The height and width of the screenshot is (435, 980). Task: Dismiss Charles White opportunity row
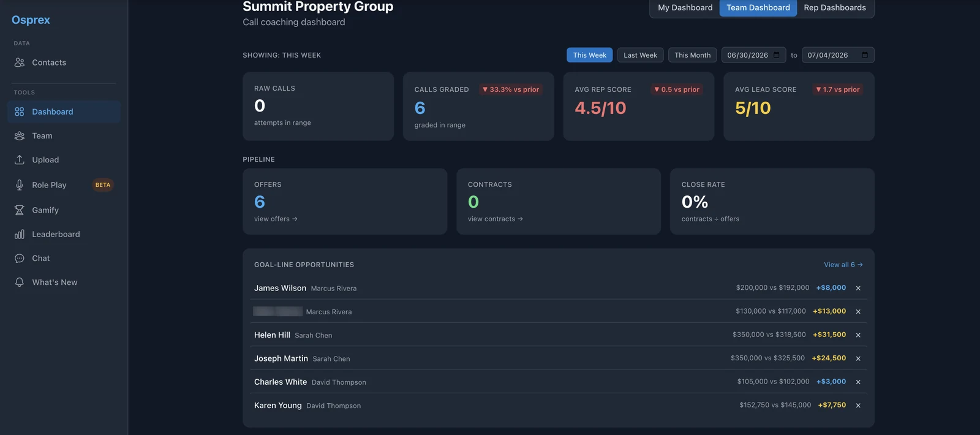coord(858,382)
